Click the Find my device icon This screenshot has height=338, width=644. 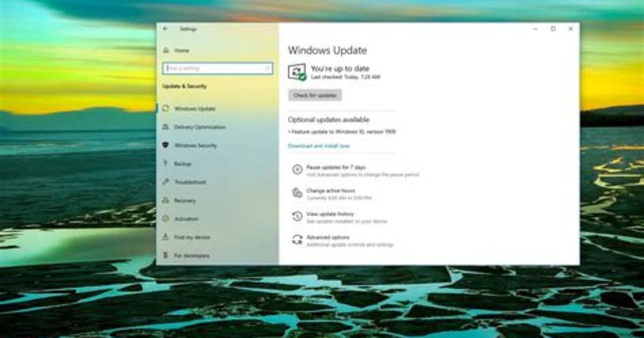[165, 237]
